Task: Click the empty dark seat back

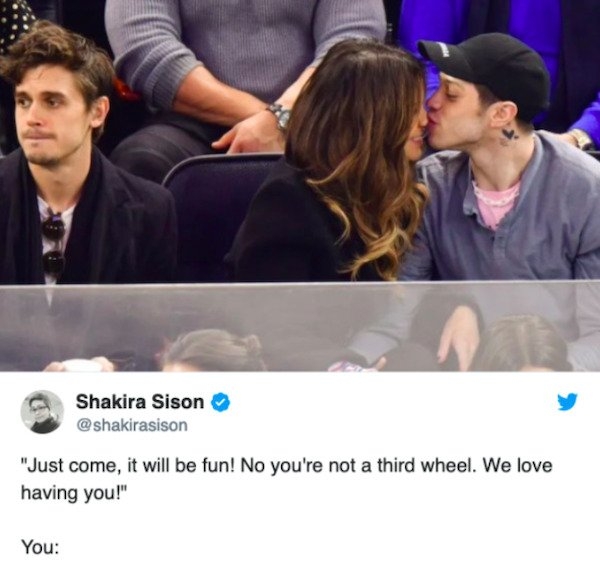Action: (x=214, y=214)
